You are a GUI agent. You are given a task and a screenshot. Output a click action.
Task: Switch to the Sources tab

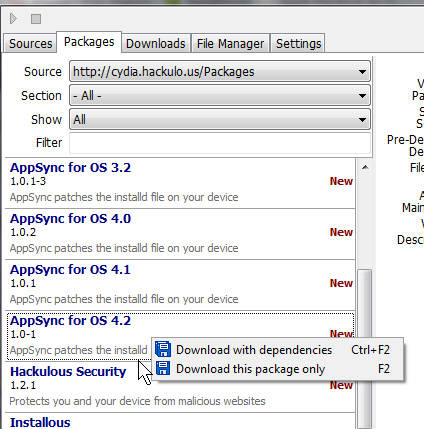pos(30,43)
